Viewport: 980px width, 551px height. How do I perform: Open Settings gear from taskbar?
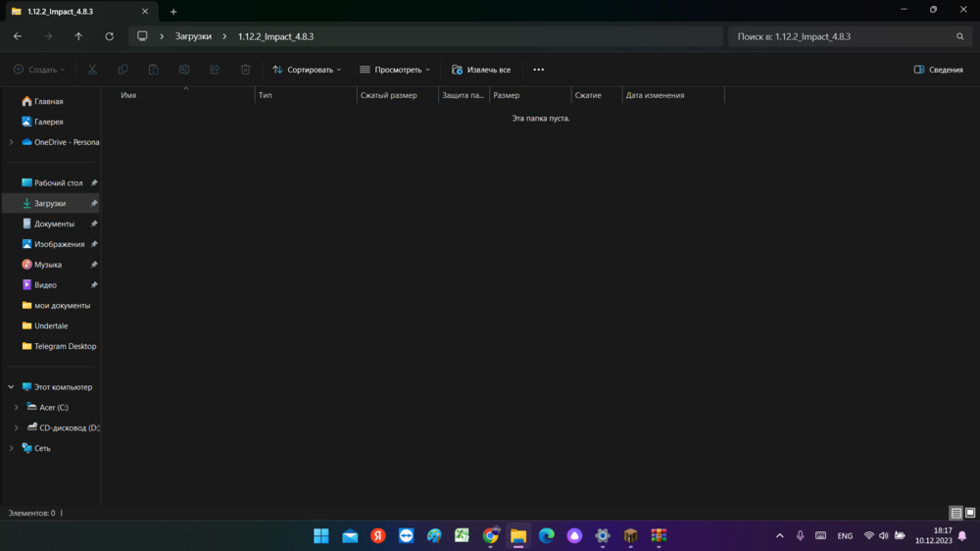(603, 536)
